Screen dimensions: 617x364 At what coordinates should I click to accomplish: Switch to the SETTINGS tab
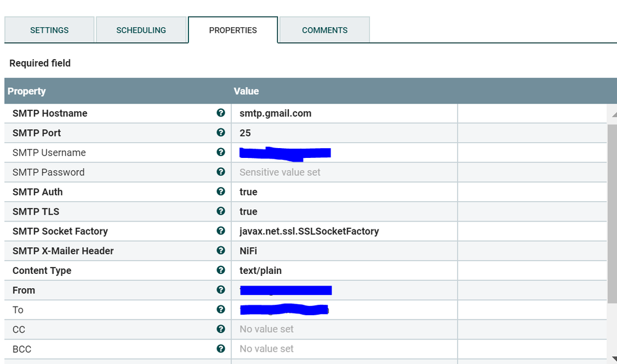coord(49,30)
